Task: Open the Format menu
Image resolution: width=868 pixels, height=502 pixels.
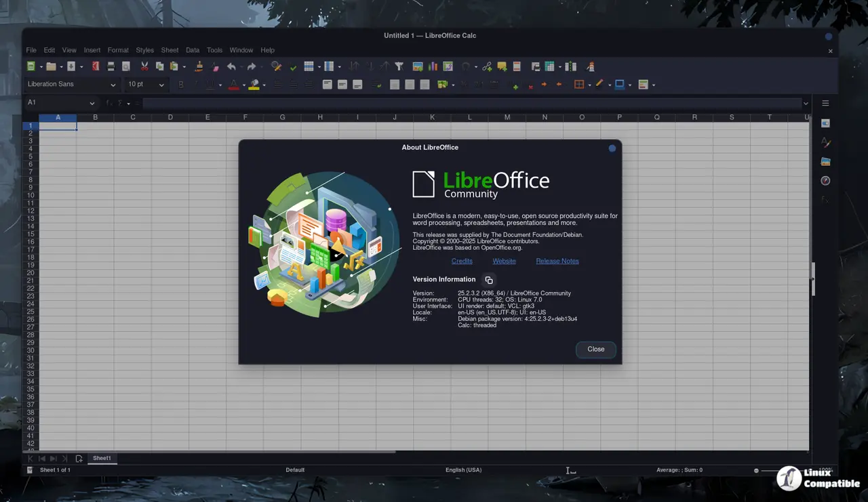Action: coord(118,50)
